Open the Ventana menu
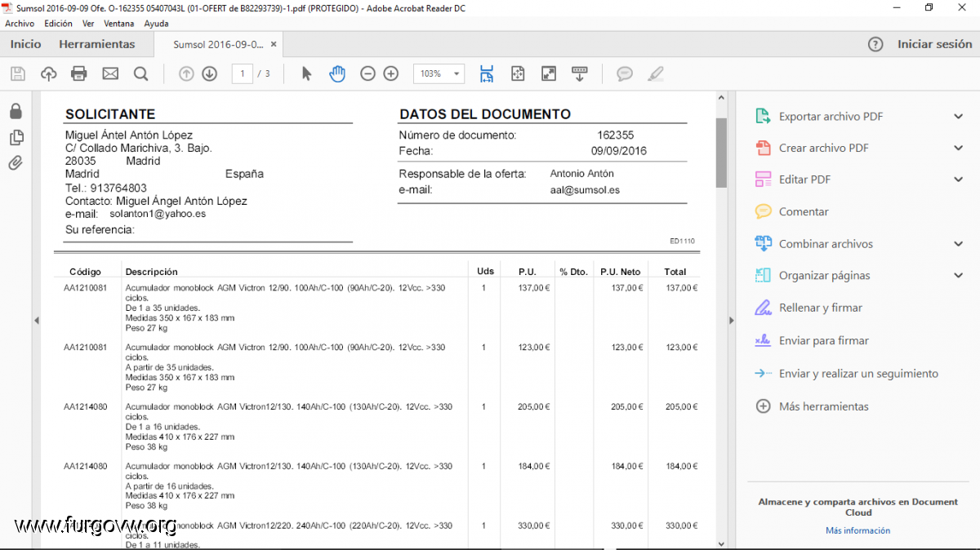This screenshot has height=550, width=980. pos(119,24)
